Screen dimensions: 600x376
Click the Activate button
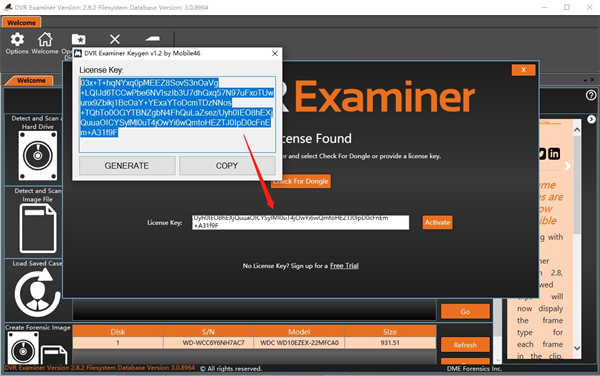click(x=437, y=222)
